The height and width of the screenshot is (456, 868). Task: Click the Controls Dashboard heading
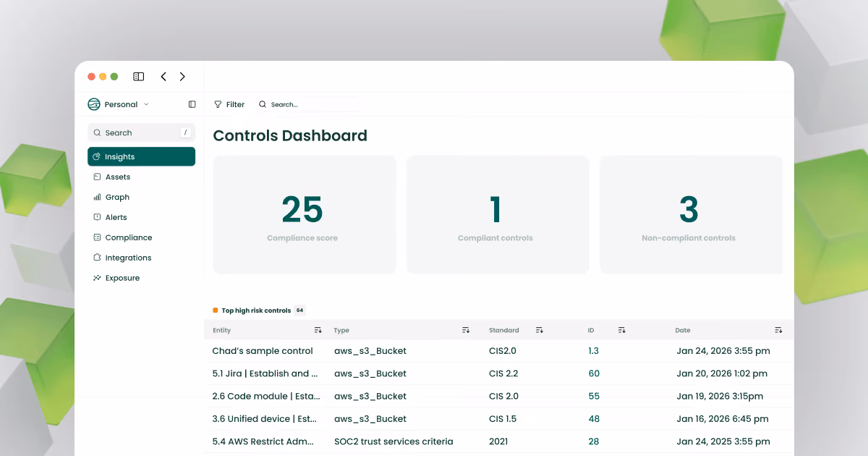point(290,135)
